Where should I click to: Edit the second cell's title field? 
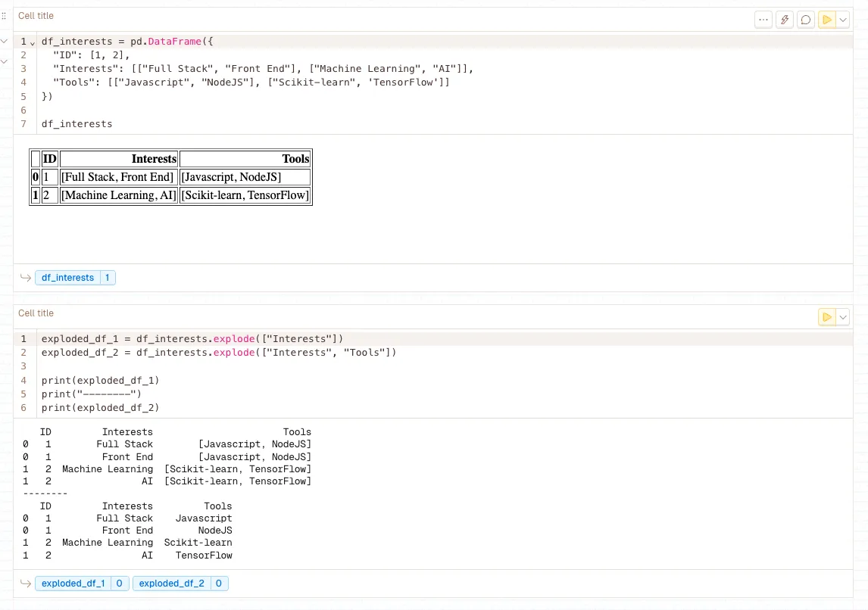pos(36,313)
